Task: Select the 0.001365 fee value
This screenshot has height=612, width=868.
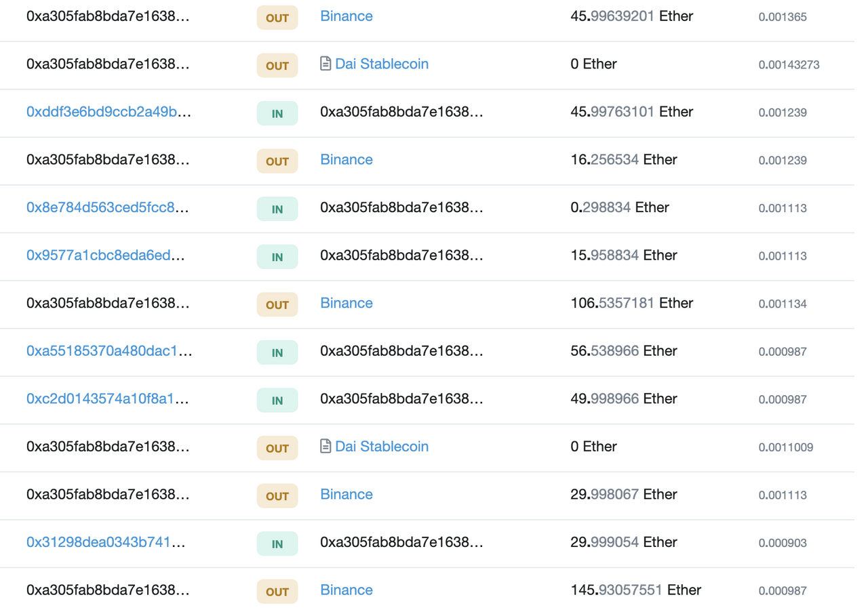Action: (783, 17)
